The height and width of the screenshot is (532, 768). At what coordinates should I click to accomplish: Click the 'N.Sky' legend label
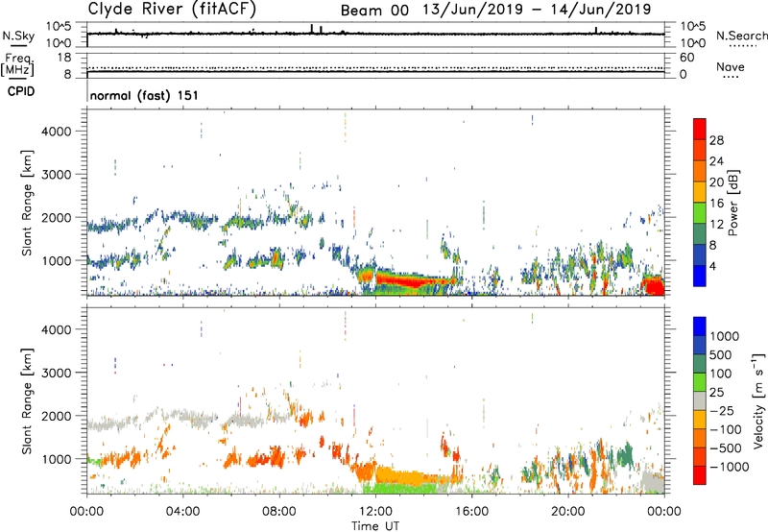[18, 36]
